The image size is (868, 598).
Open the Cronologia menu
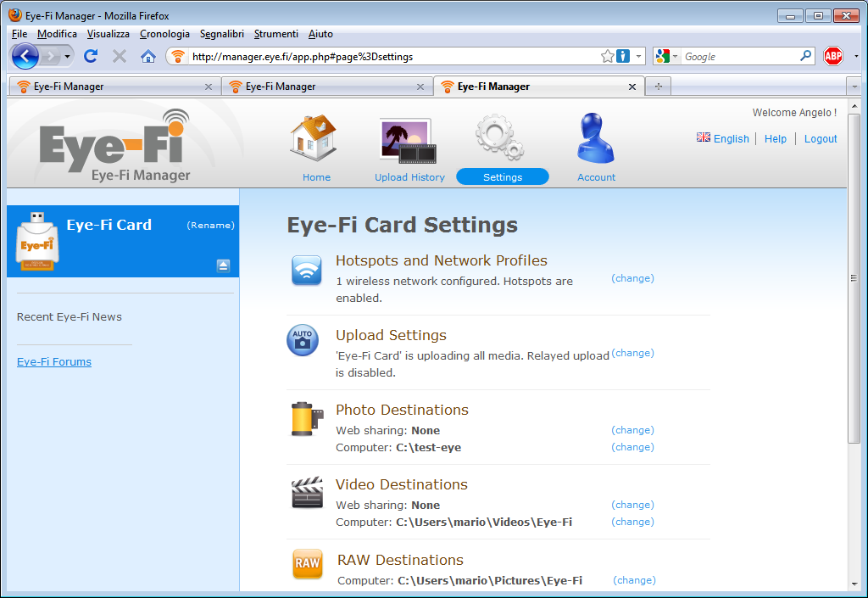click(x=164, y=34)
